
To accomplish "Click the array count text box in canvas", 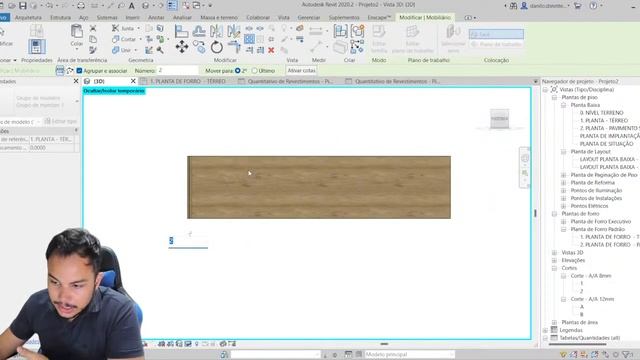I will tap(188, 241).
